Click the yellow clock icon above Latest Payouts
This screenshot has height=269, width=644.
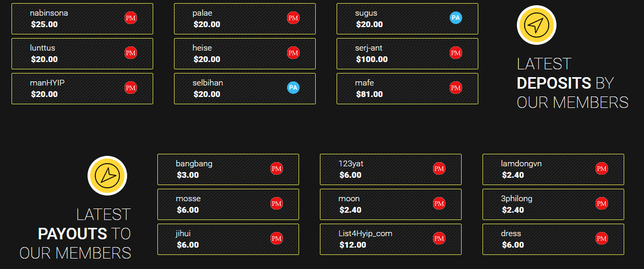coord(107,176)
